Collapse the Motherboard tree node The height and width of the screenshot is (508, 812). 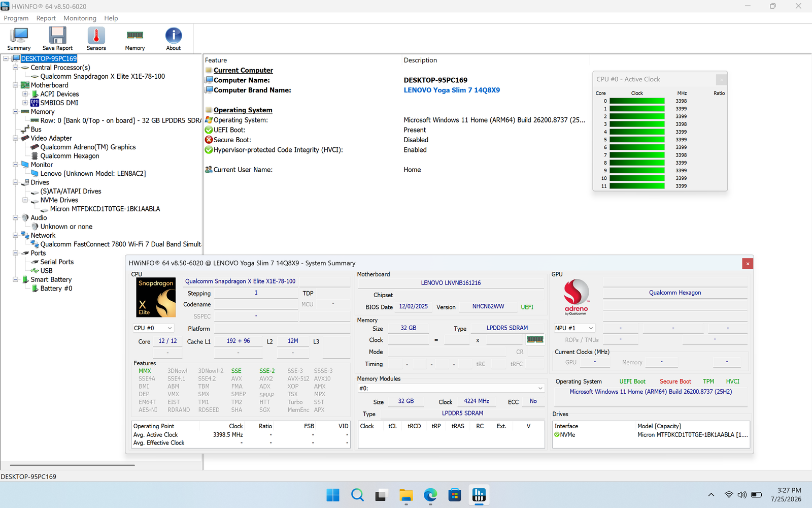[15, 85]
